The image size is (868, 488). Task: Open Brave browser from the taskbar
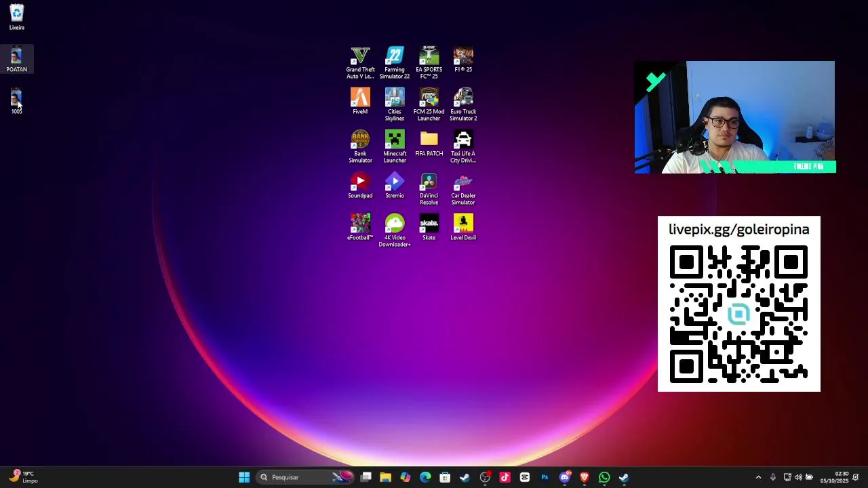coord(585,477)
